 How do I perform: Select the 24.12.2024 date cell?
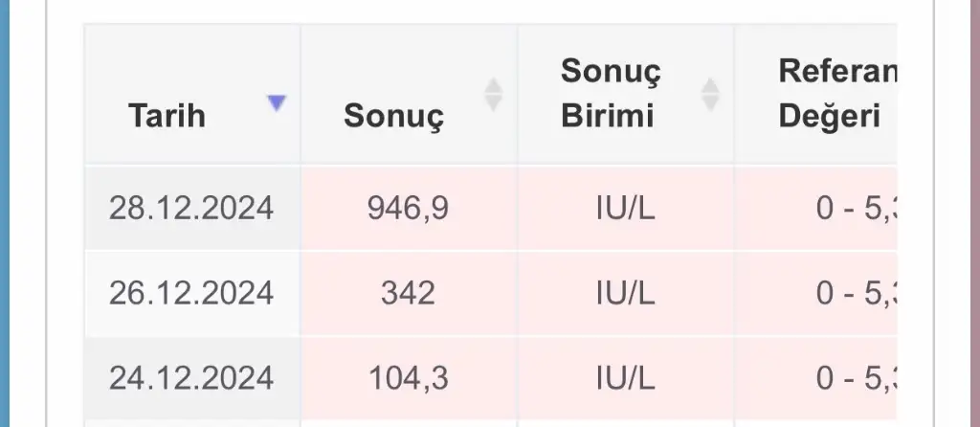[191, 377]
